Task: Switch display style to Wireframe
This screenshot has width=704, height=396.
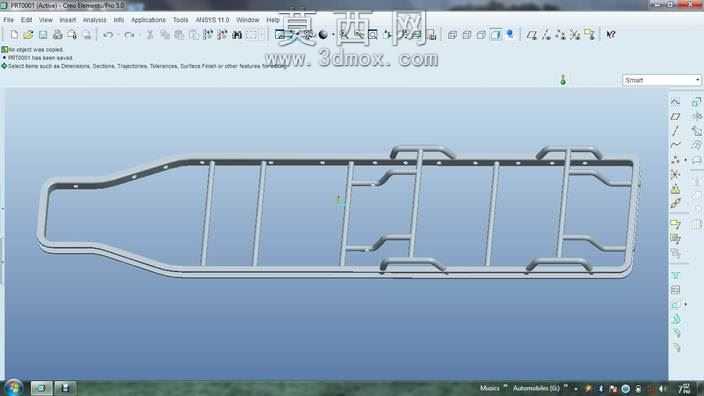Action: pyautogui.click(x=453, y=35)
